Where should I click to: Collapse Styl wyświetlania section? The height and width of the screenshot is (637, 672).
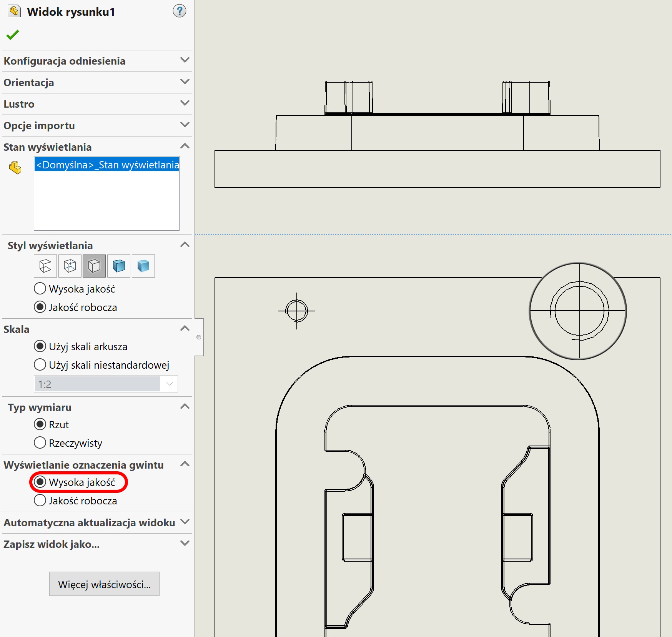pyautogui.click(x=185, y=244)
